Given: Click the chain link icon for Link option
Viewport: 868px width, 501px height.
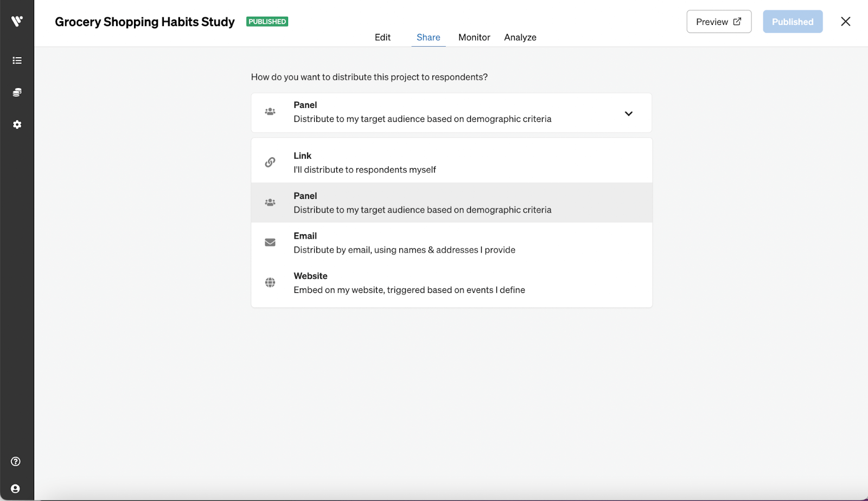Looking at the screenshot, I should point(270,162).
